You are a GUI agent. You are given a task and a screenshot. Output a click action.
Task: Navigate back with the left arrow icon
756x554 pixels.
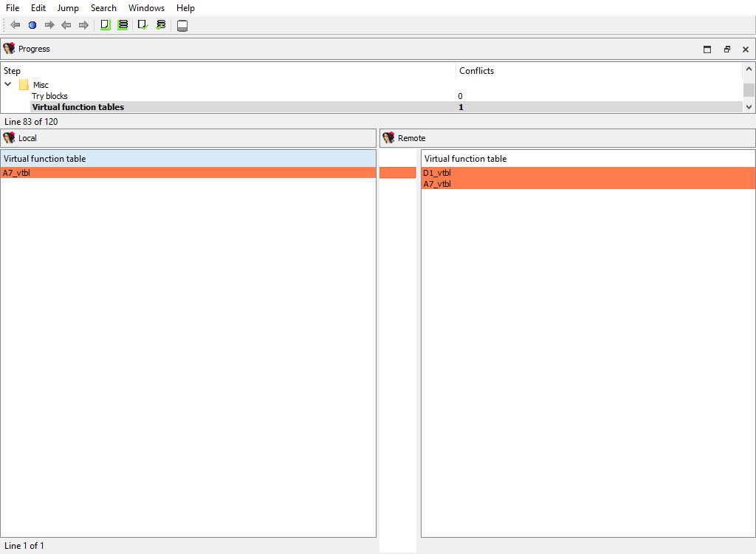(x=14, y=24)
